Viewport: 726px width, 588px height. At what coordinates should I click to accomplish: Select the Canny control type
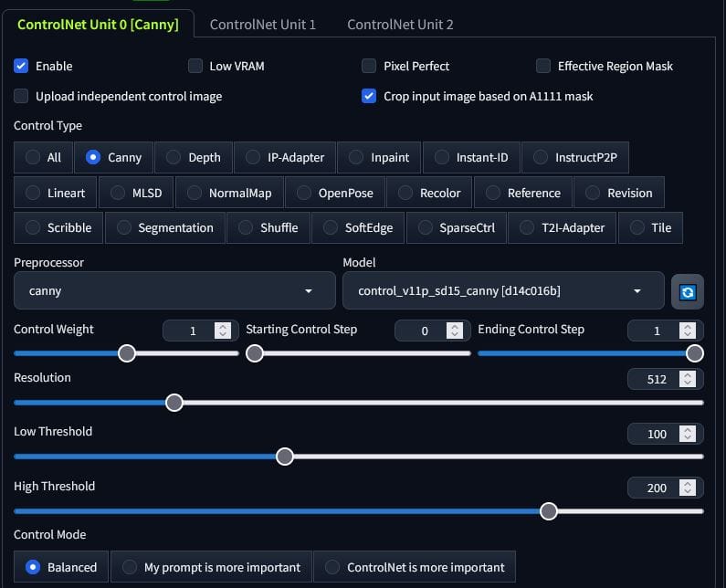(x=113, y=157)
